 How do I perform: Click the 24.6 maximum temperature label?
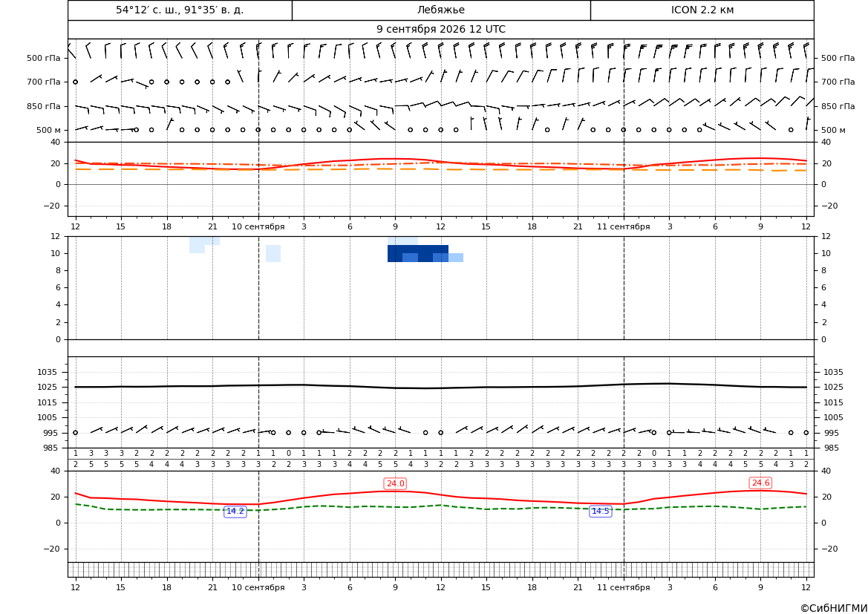click(x=760, y=483)
